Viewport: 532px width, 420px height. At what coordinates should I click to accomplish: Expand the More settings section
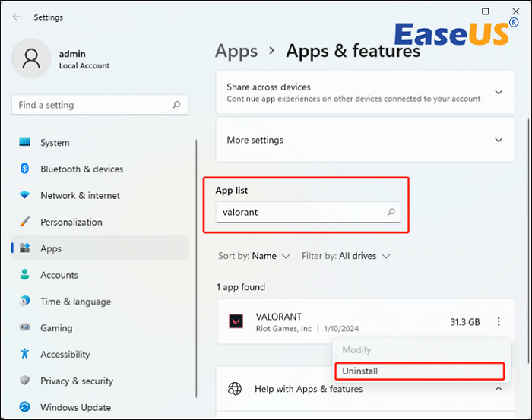pos(499,141)
